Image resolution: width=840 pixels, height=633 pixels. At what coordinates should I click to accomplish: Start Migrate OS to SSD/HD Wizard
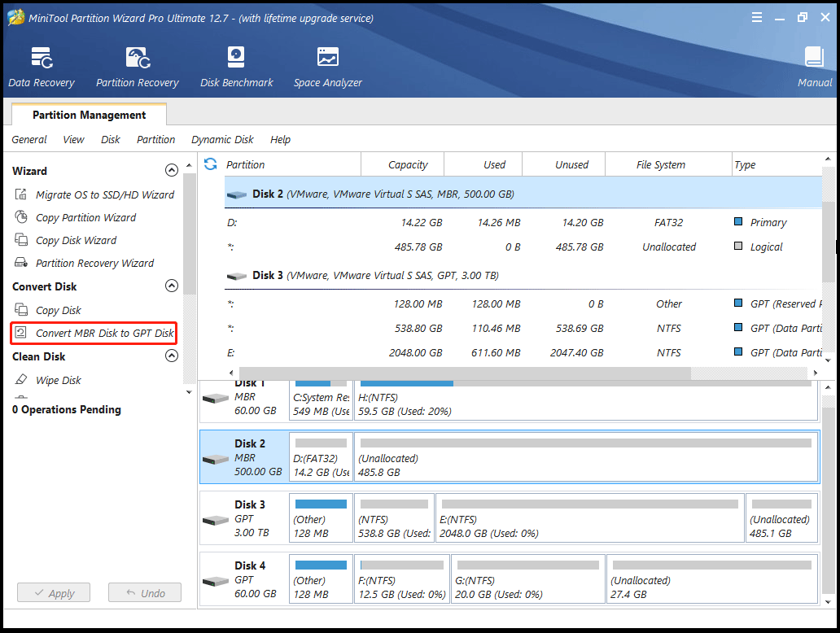[x=105, y=194]
